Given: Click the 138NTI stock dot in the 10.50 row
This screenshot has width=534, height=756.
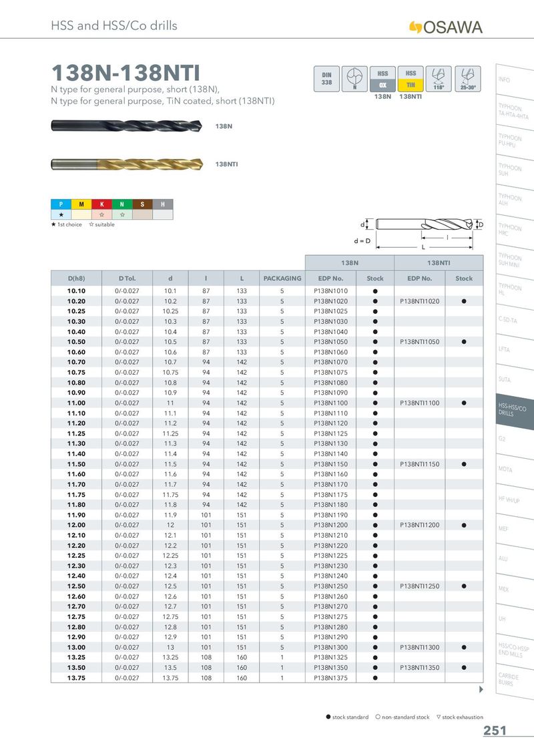Looking at the screenshot, I should tap(464, 342).
